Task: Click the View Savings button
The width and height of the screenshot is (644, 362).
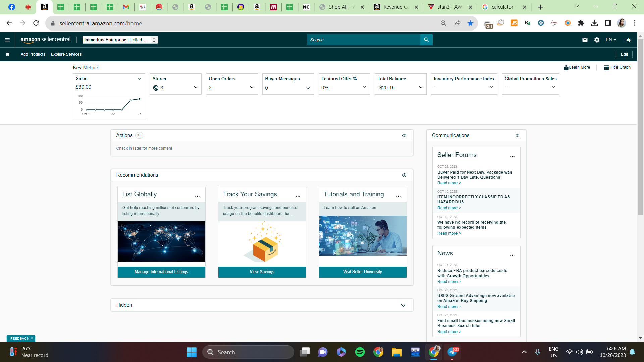Action: pos(262,272)
